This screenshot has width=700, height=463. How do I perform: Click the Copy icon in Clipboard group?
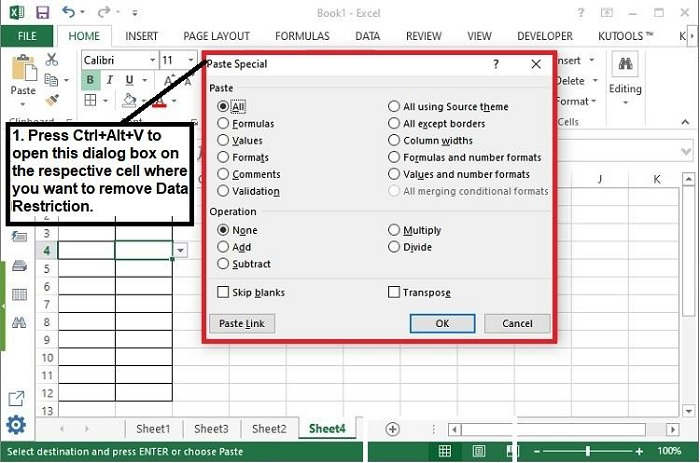51,80
